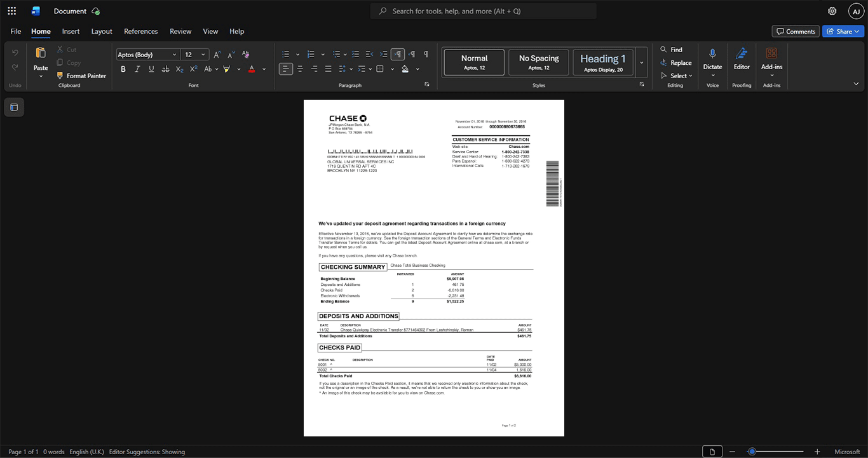Align the paragraph to the right
Viewport: 868px width, 458px height.
[314, 69]
